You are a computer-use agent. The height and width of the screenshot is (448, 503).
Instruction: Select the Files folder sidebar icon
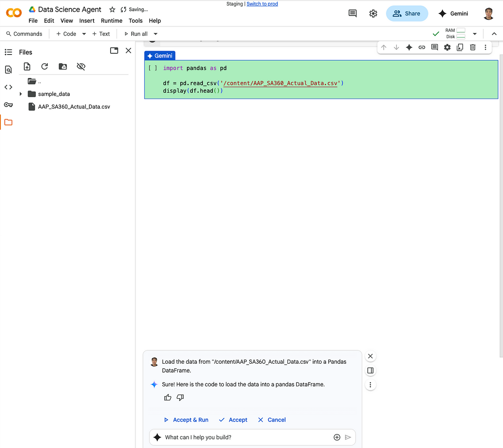point(8,122)
